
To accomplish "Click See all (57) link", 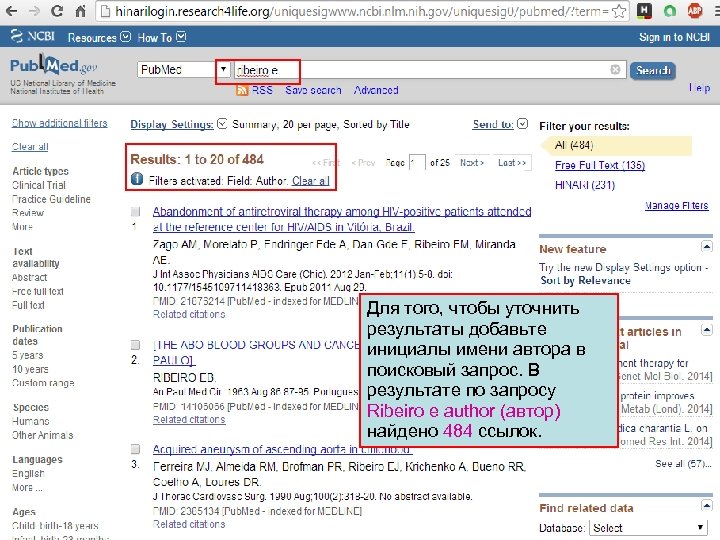I will 683,463.
